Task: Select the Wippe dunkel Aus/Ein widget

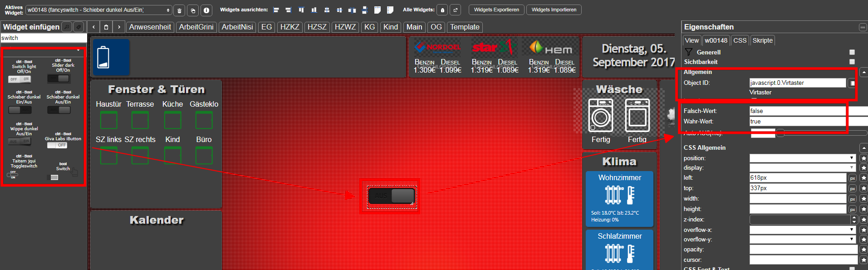Action: [x=24, y=134]
